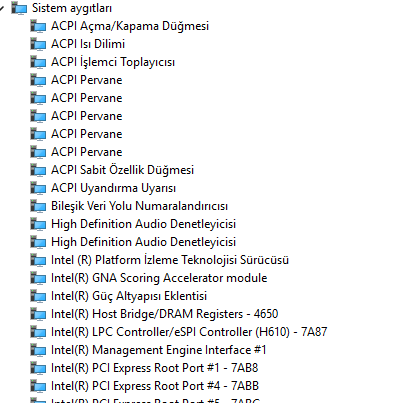
Task: Click the Management Engine Interface #1 icon
Action: (x=38, y=350)
